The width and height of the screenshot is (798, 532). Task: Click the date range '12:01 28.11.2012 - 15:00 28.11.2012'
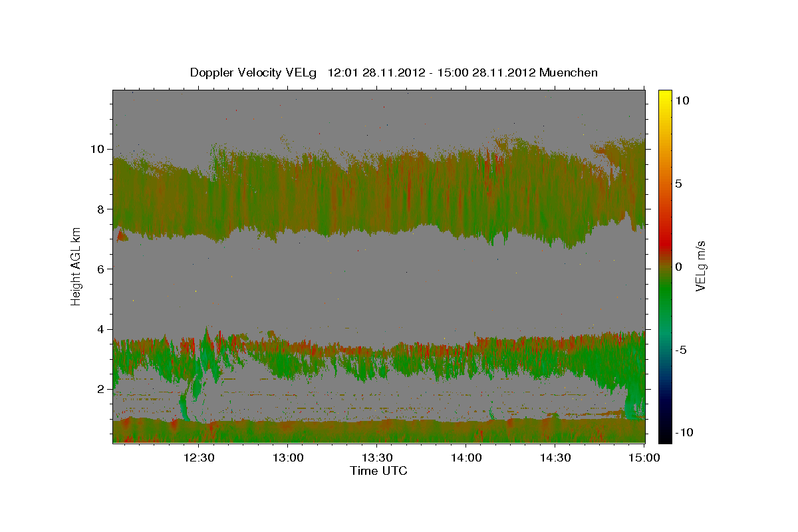point(432,72)
